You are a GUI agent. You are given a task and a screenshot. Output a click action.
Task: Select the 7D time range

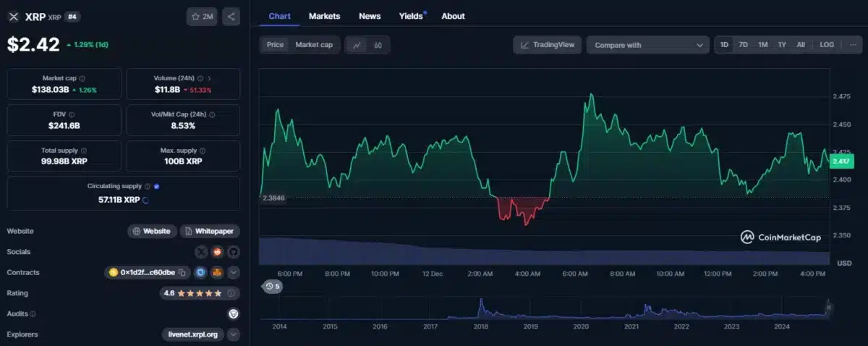pos(743,45)
